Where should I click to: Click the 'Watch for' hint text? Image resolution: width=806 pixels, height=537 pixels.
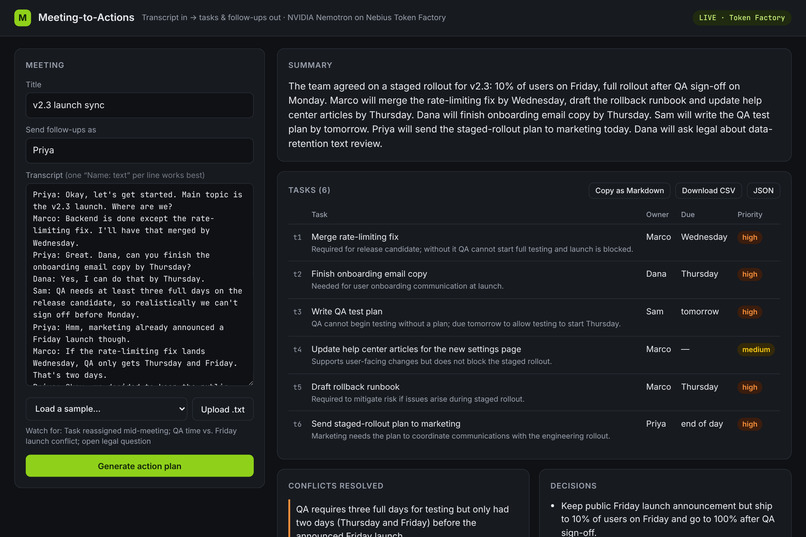(131, 436)
